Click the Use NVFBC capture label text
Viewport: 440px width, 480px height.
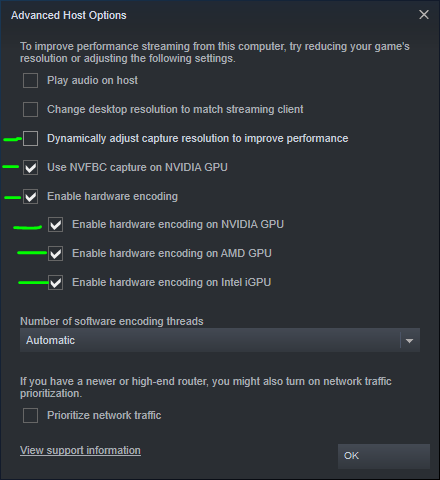point(137,167)
